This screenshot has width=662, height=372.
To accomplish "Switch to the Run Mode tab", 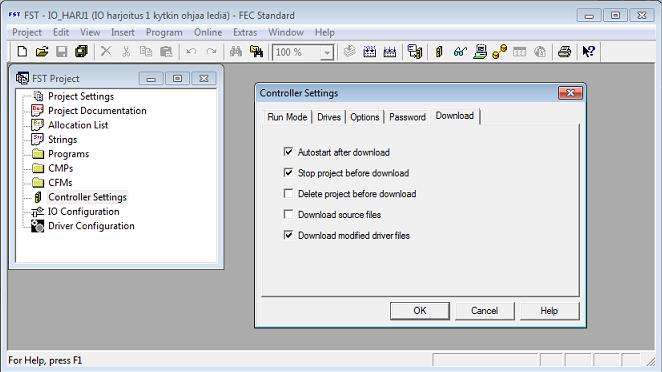I will 287,117.
